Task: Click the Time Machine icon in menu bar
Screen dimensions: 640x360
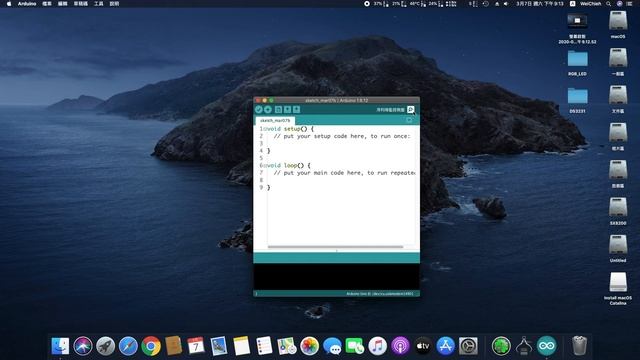Action: click(486, 4)
